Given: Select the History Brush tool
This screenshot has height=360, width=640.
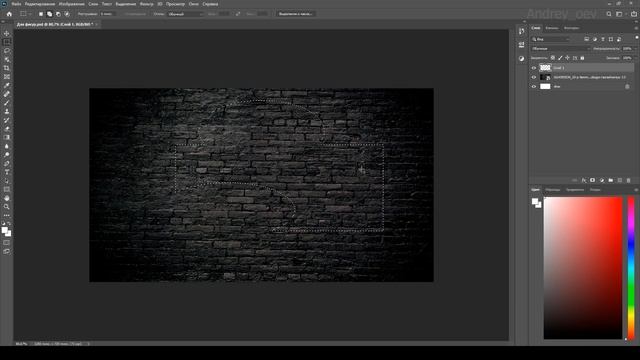Looking at the screenshot, I should [x=7, y=120].
